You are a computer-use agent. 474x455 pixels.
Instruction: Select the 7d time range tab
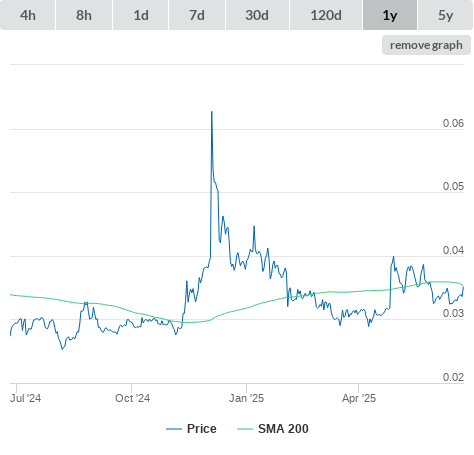197,15
